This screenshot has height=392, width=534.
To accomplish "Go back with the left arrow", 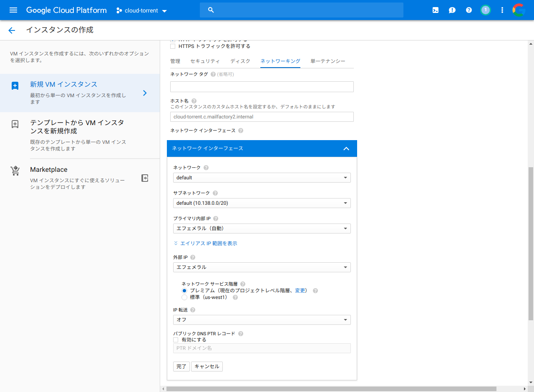I will pyautogui.click(x=12, y=30).
